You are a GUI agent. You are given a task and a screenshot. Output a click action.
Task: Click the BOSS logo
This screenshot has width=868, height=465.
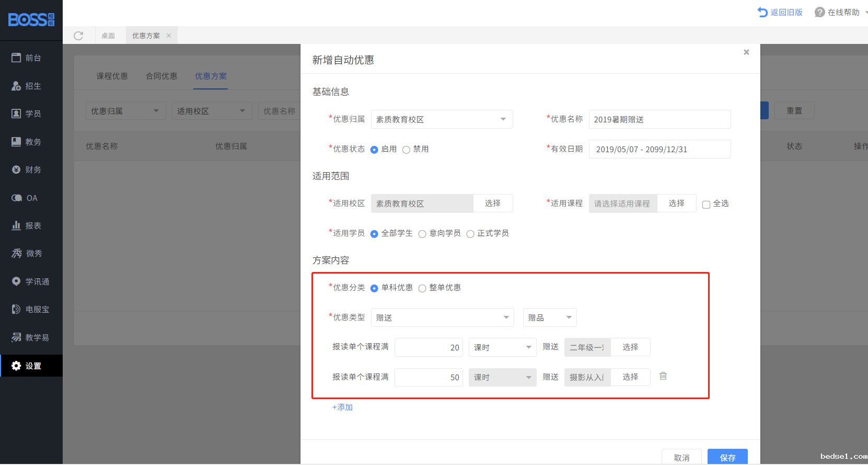[x=31, y=20]
